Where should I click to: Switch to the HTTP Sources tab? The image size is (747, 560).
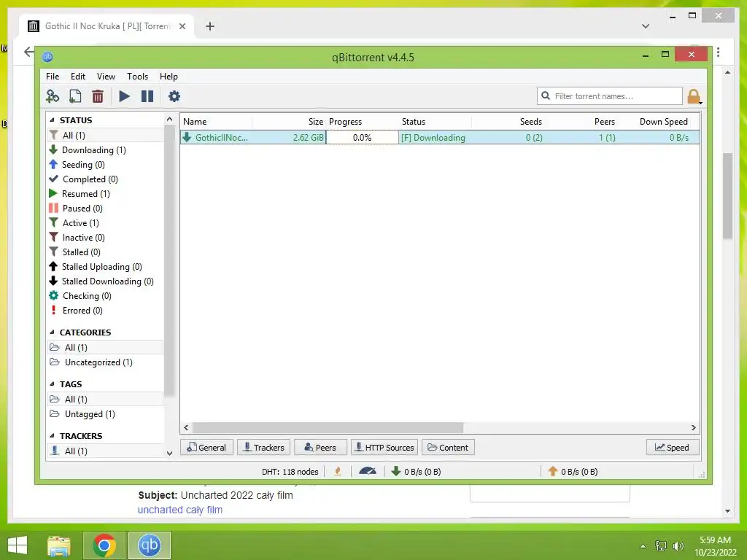[x=384, y=448]
